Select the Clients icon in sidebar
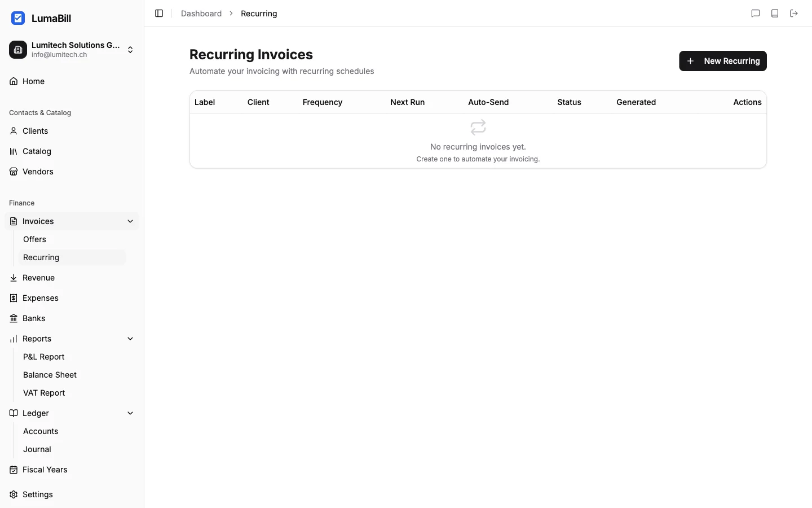 click(13, 131)
